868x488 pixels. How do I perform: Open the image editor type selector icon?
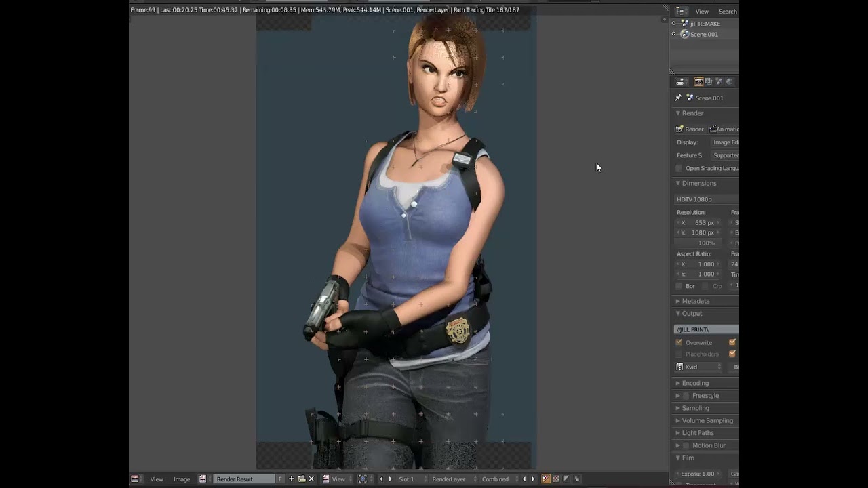[135, 479]
